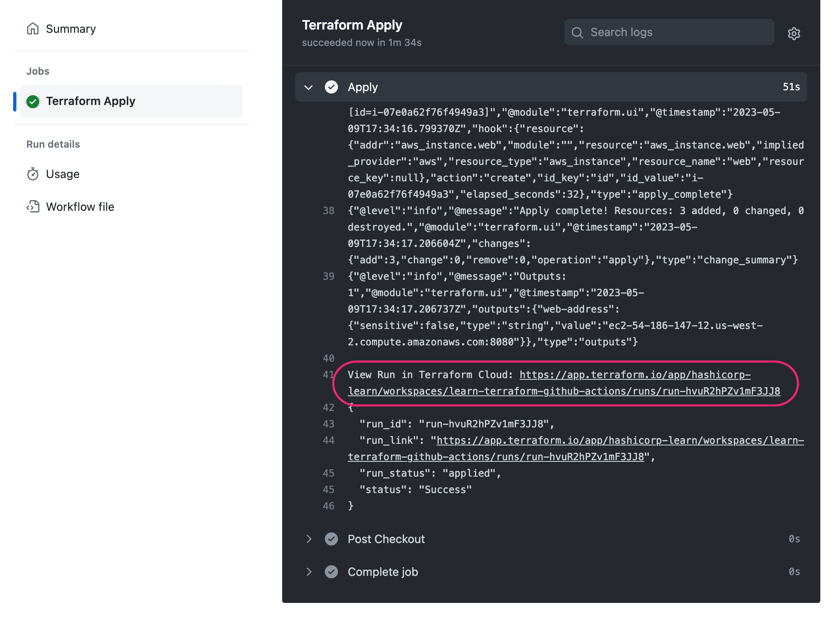Open the Summary page
This screenshot has width=840, height=630.
[71, 29]
